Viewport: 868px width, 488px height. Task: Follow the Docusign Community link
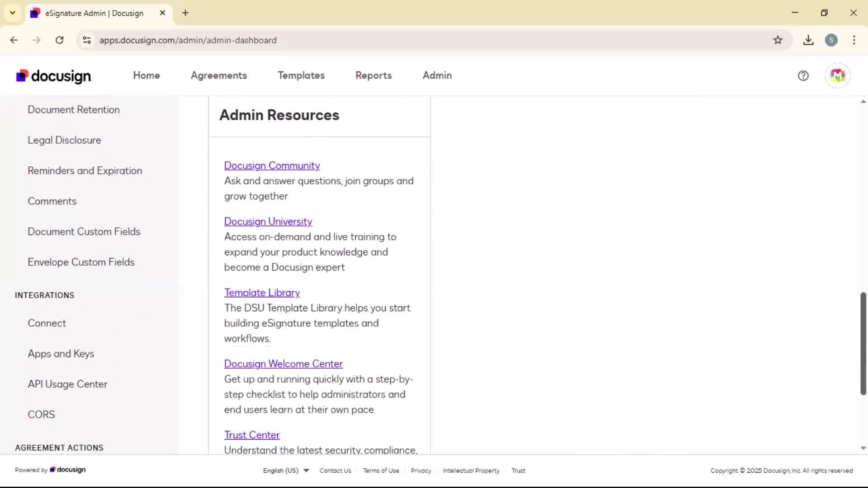click(272, 166)
